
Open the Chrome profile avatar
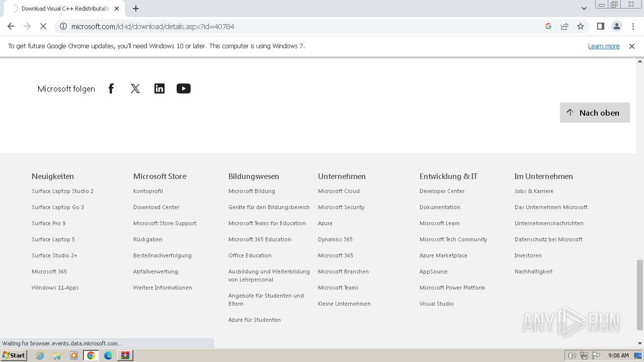click(616, 27)
